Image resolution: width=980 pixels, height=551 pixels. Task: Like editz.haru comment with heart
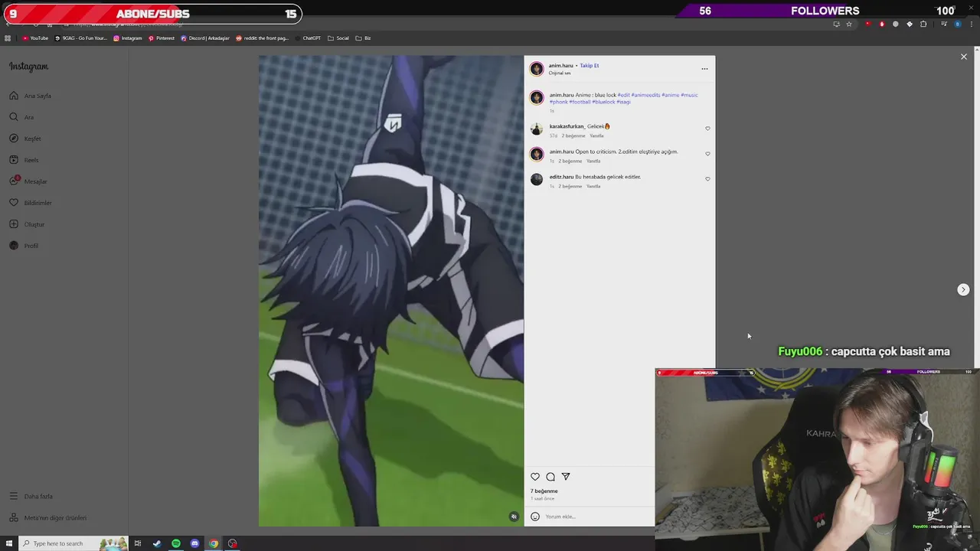pyautogui.click(x=707, y=179)
